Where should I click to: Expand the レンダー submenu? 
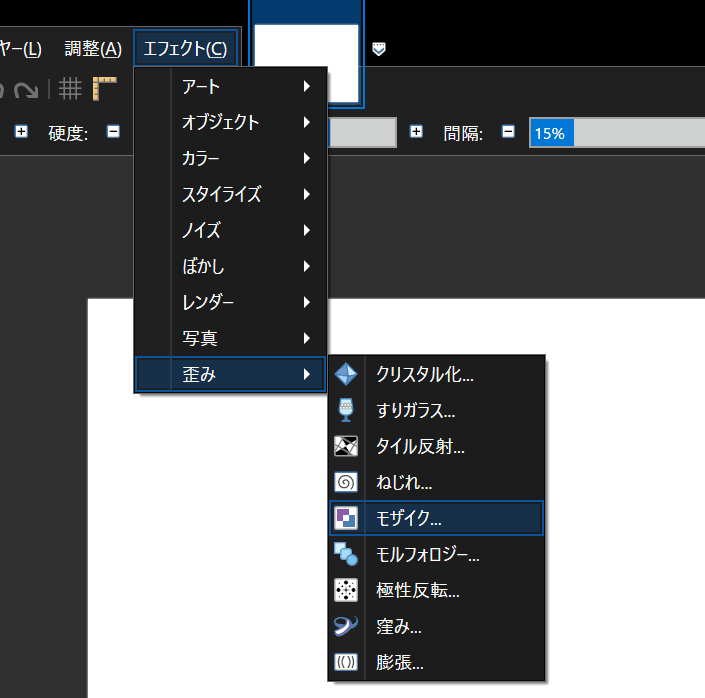(230, 302)
